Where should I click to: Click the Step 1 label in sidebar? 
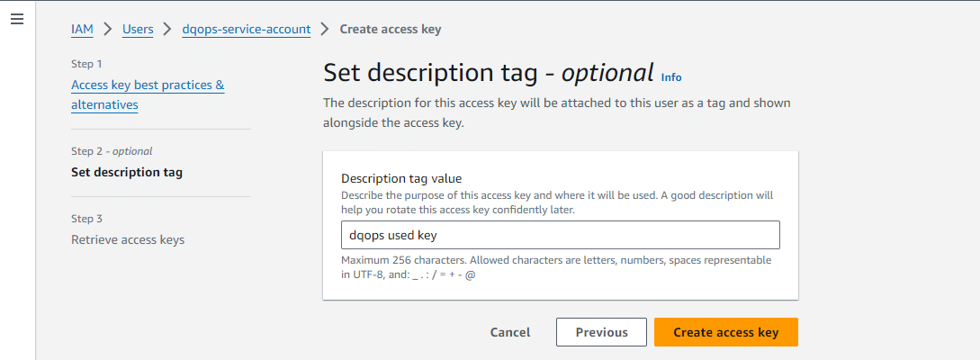[x=87, y=64]
